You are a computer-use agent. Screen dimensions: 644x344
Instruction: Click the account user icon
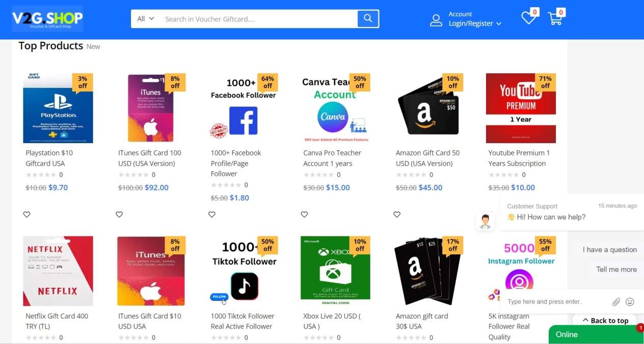point(436,20)
